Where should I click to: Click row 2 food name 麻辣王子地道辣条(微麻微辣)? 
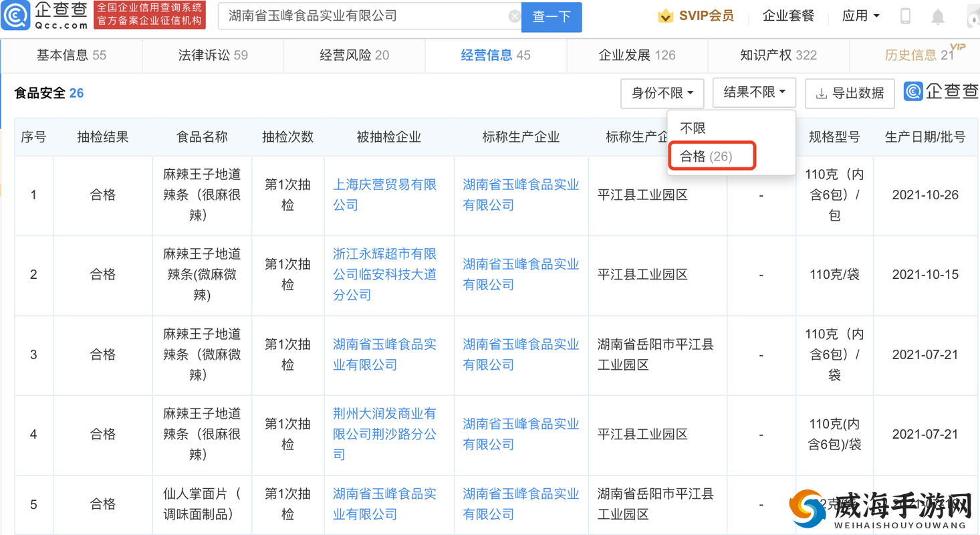point(202,274)
